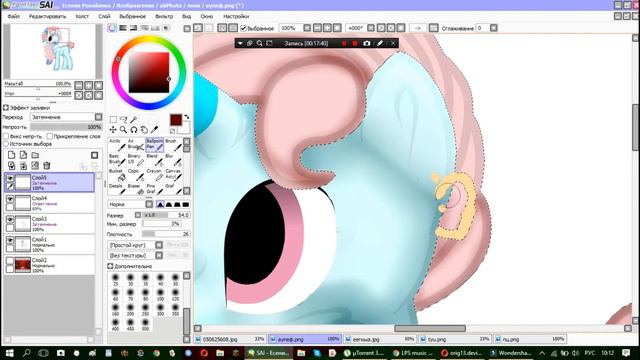640x360 pixels.
Task: Select the eyedropper color picker tool
Action: click(x=154, y=130)
